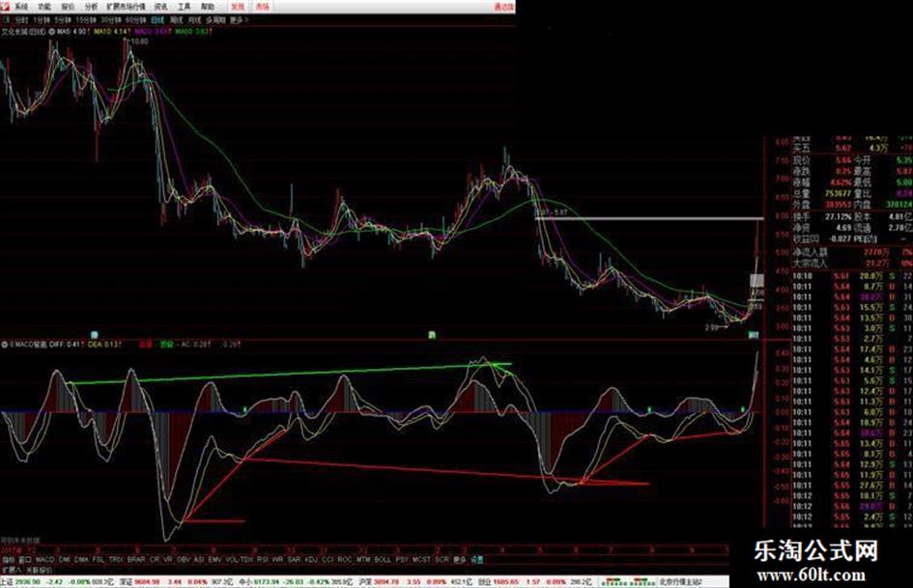Click the highlighted 设置 button after indicators
Image resolution: width=913 pixels, height=588 pixels.
coord(477,559)
